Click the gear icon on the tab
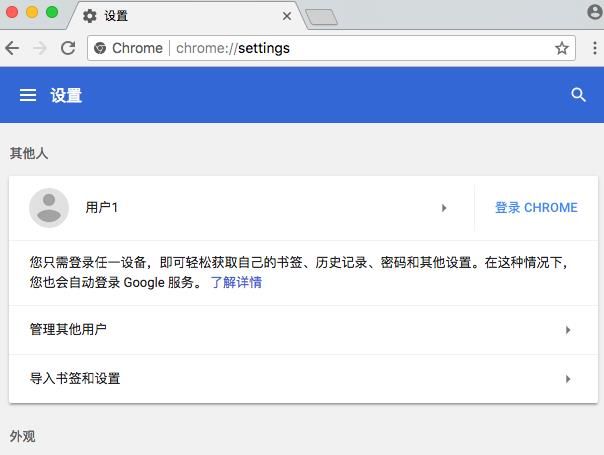Viewport: 604px width, 455px height. coord(90,16)
